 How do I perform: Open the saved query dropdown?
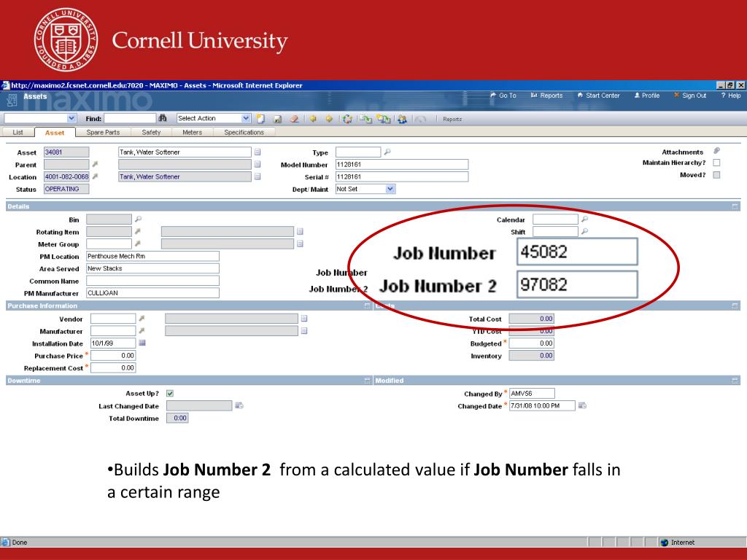(x=71, y=118)
